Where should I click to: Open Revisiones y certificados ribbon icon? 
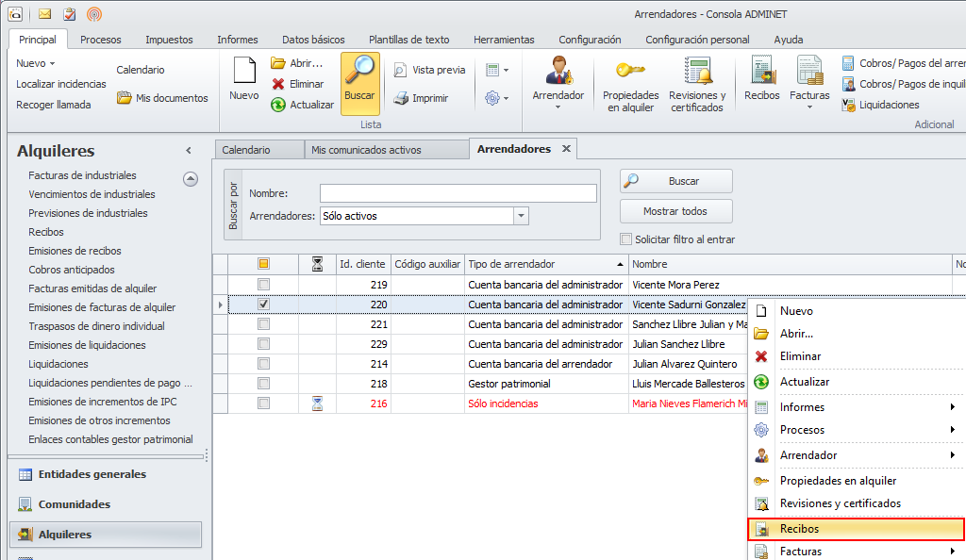[x=697, y=72]
